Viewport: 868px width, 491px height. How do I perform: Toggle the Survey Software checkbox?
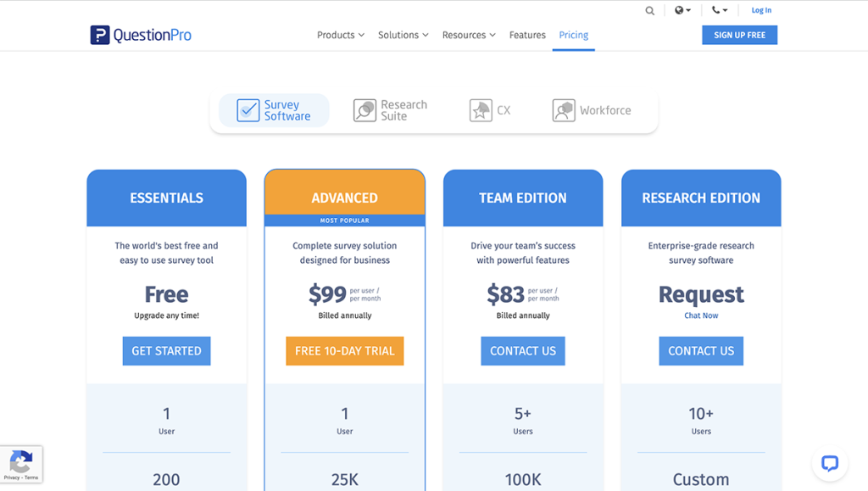pos(248,109)
